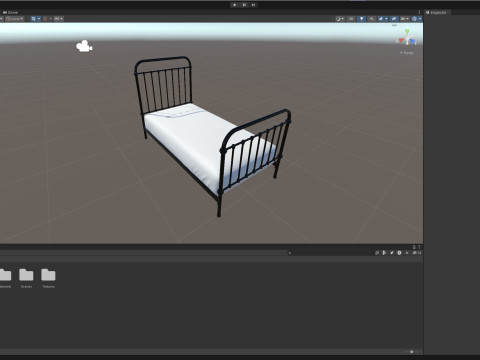This screenshot has width=480, height=360.
Task: Click the Project panel lock icon
Action: click(x=414, y=247)
